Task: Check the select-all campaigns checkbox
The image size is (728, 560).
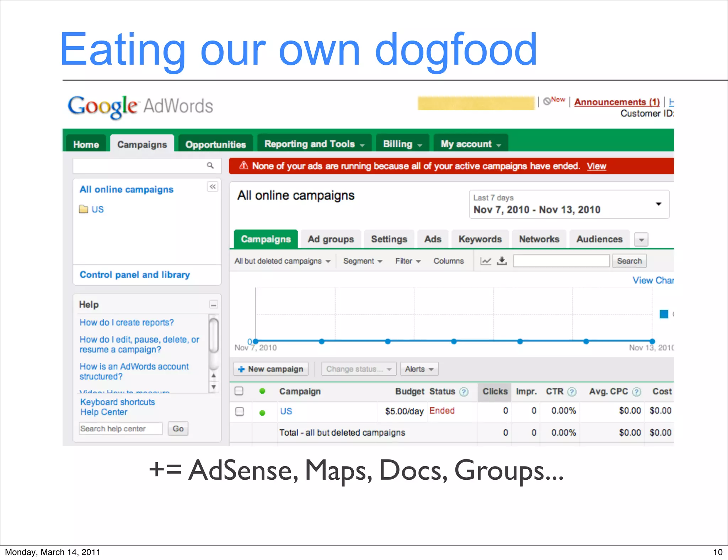Action: pyautogui.click(x=239, y=391)
